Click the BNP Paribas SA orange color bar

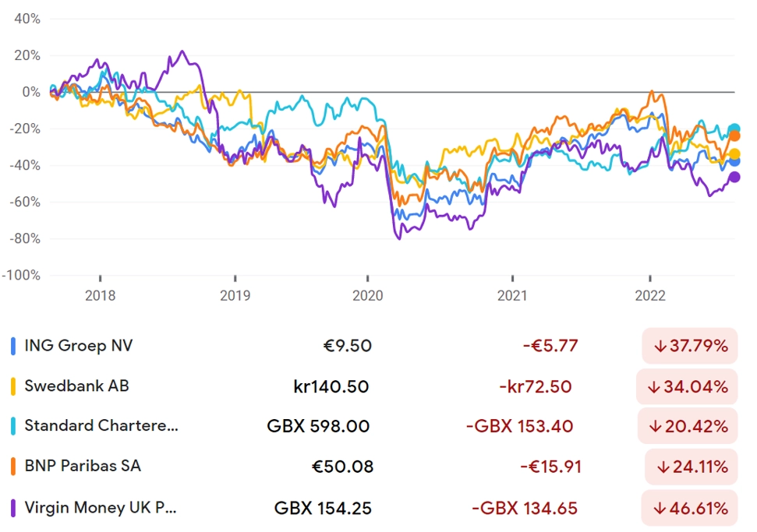13,467
